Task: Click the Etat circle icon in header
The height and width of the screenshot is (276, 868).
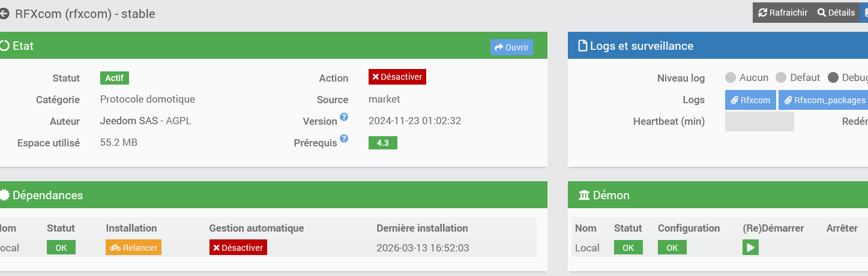Action: tap(5, 46)
